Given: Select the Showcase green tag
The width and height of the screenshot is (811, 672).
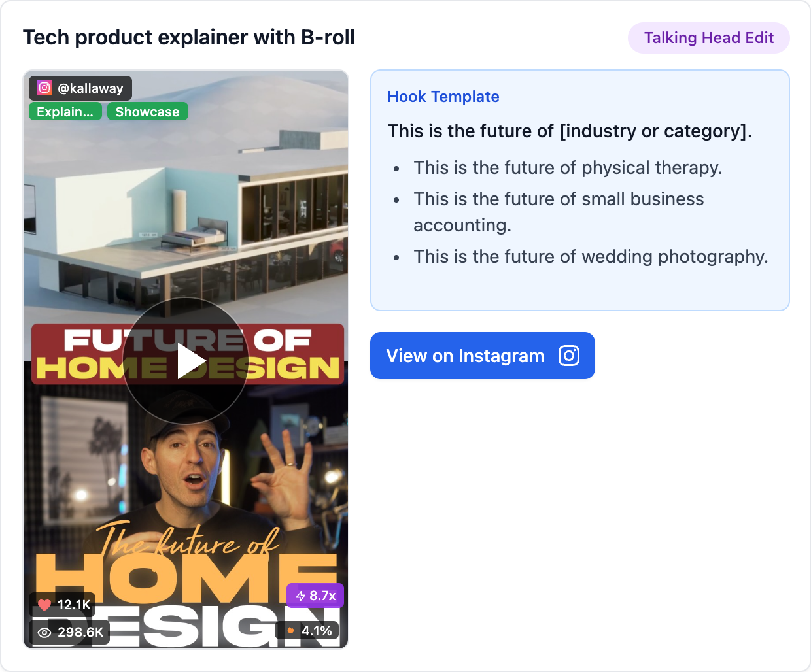Looking at the screenshot, I should tap(147, 111).
